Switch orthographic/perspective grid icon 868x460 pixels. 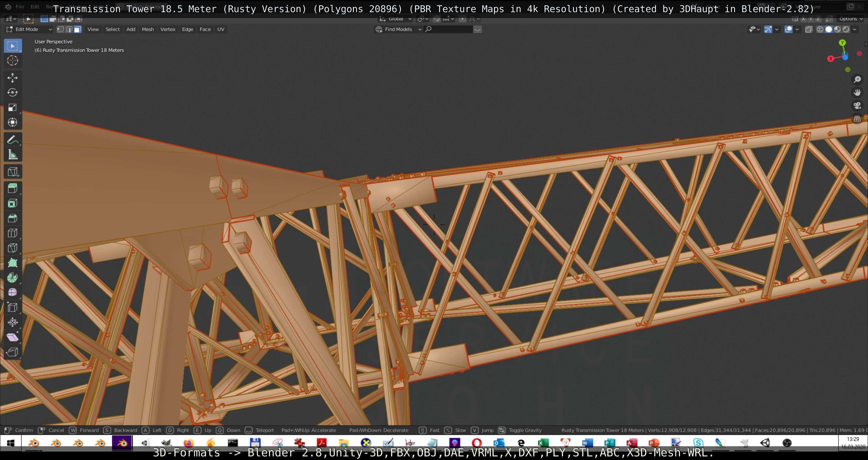coord(857,119)
